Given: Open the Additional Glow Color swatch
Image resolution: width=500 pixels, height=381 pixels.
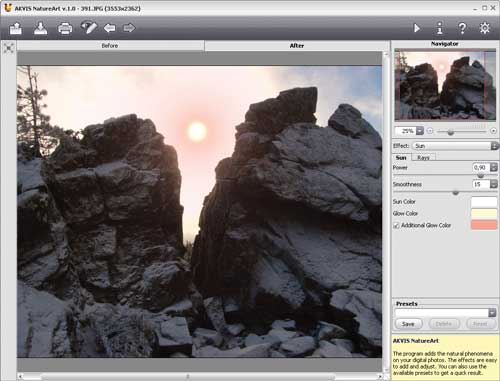Looking at the screenshot, I should point(484,225).
